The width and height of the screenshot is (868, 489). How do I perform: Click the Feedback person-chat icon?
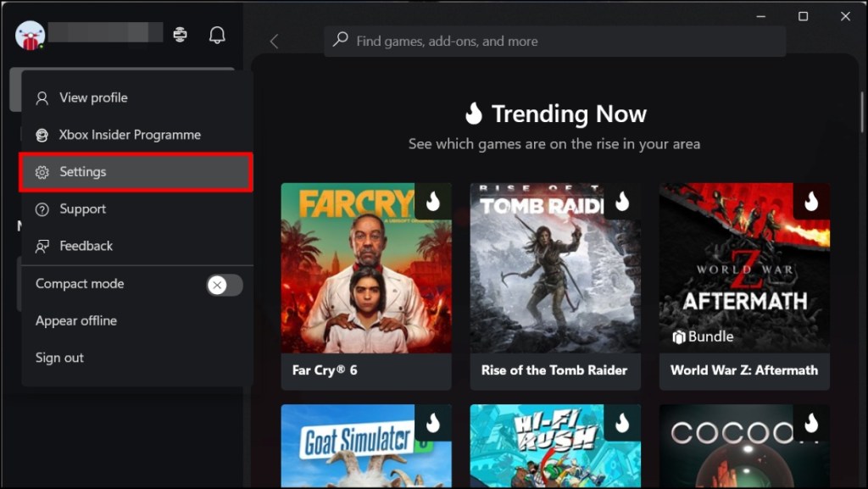(42, 246)
